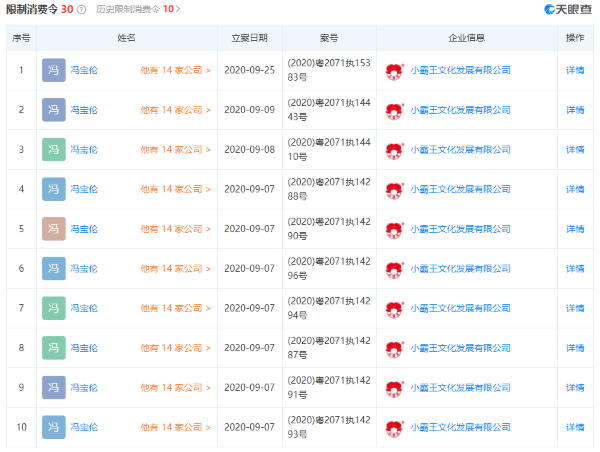Select the 限制消费令 tab
This screenshot has height=452, width=600.
click(x=36, y=9)
